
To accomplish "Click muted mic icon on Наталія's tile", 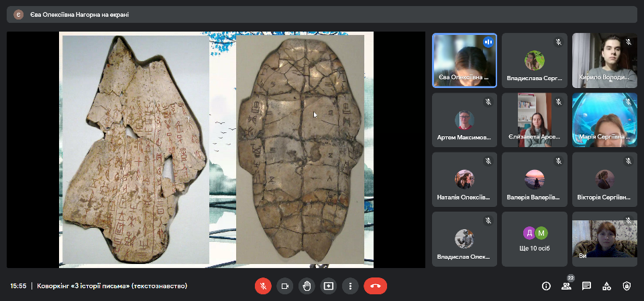I will (x=488, y=161).
